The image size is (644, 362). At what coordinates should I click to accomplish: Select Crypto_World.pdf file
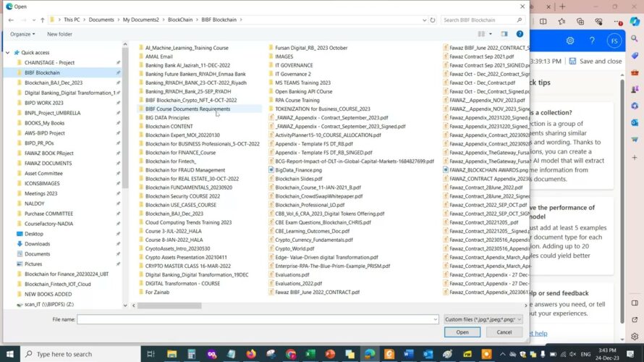coord(295,248)
